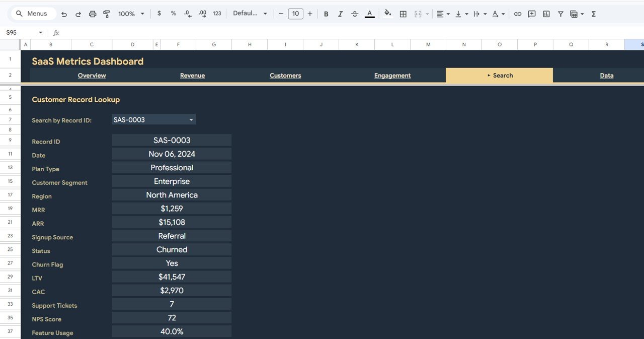Decrease decimal places

[x=187, y=14]
